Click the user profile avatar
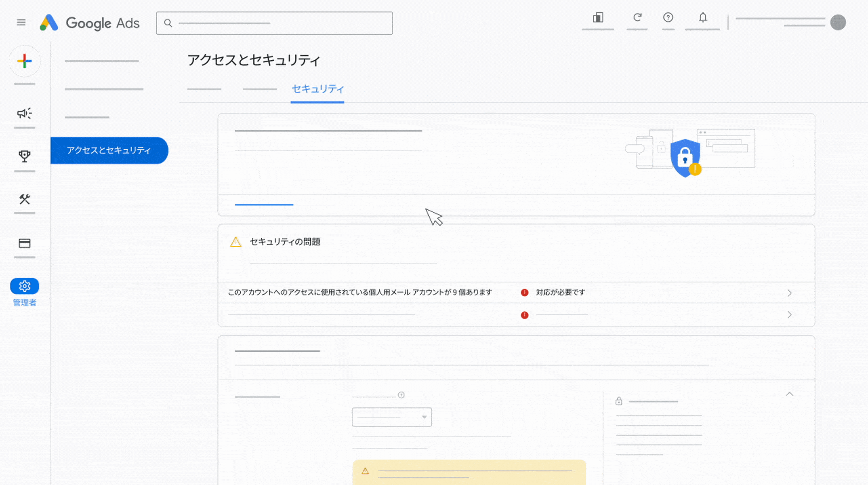868x485 pixels. point(838,23)
